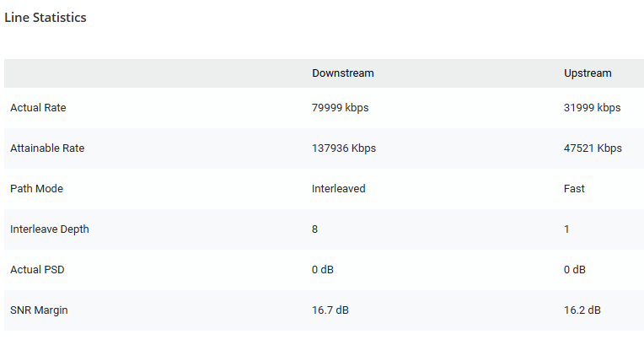
Task: Click the 31999 kbps upstream rate value
Action: pos(592,108)
